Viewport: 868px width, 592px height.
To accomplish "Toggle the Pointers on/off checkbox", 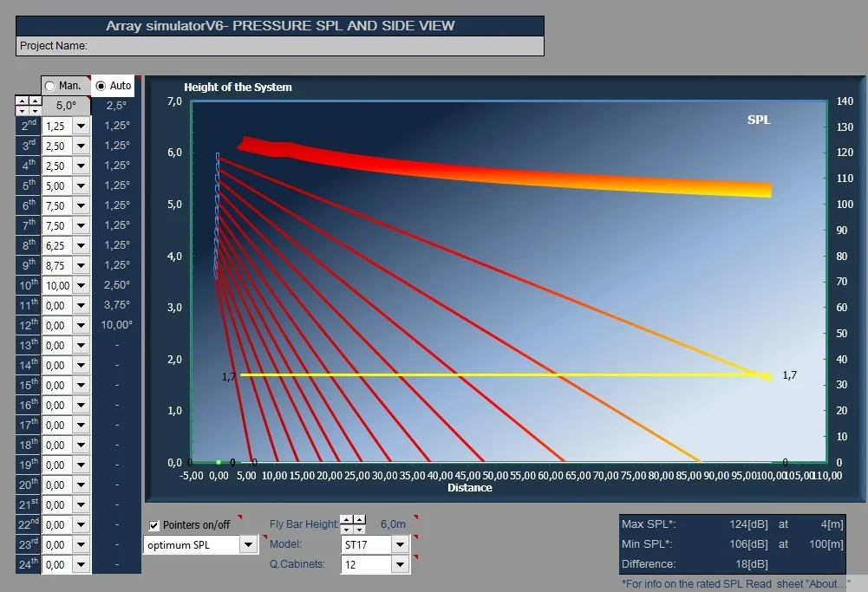I will point(154,525).
